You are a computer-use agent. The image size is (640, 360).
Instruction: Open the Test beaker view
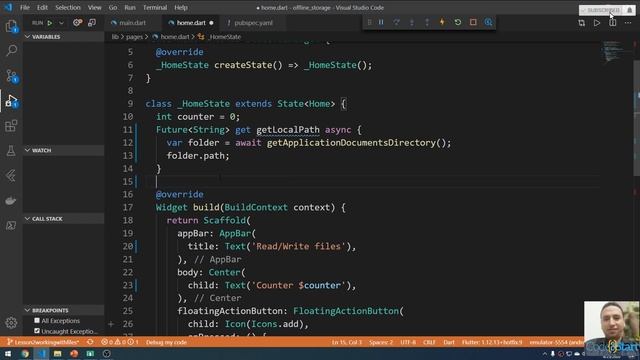[x=11, y=151]
